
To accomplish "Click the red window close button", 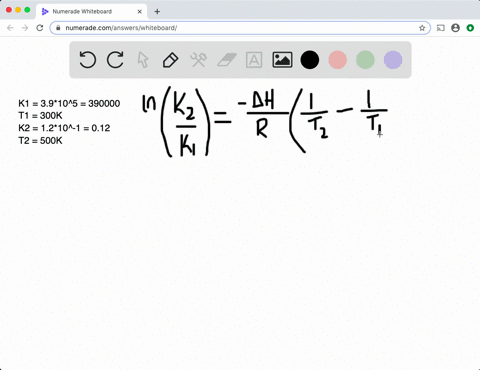I will tap(9, 10).
